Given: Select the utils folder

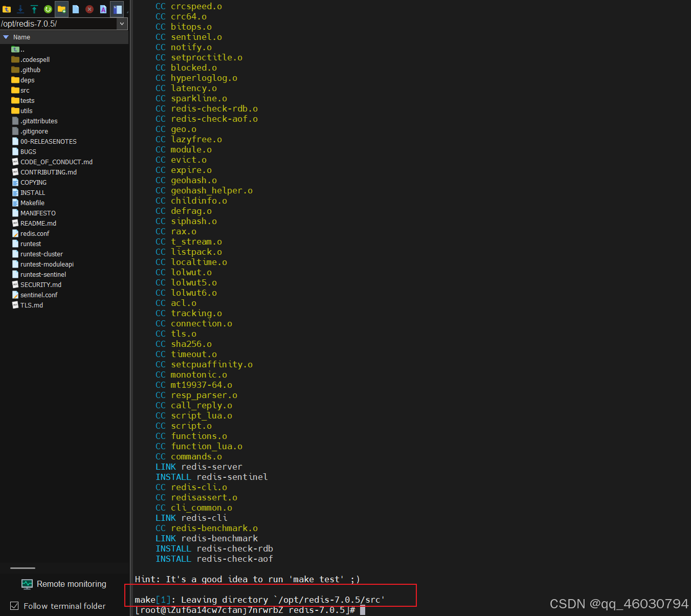Looking at the screenshot, I should click(x=22, y=111).
